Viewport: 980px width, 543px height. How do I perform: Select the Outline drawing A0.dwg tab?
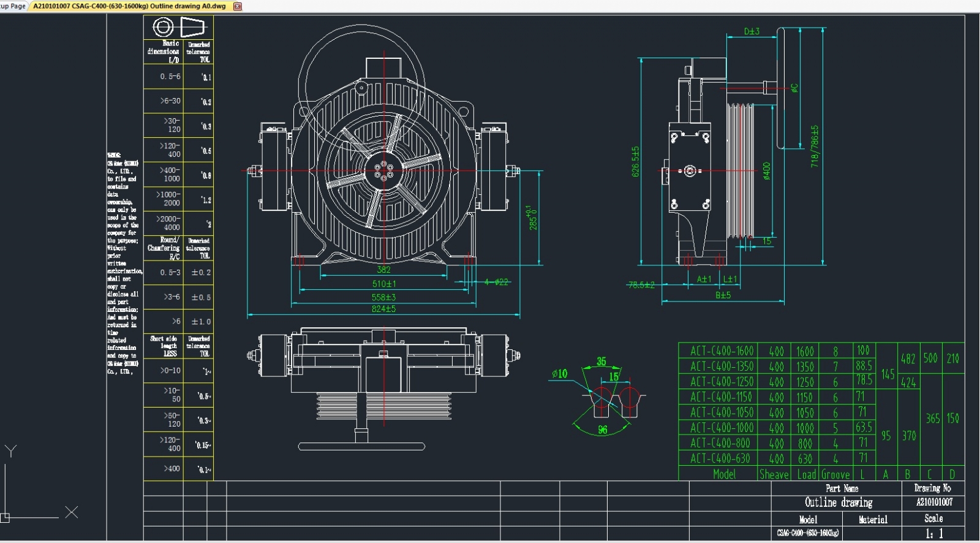pos(129,6)
